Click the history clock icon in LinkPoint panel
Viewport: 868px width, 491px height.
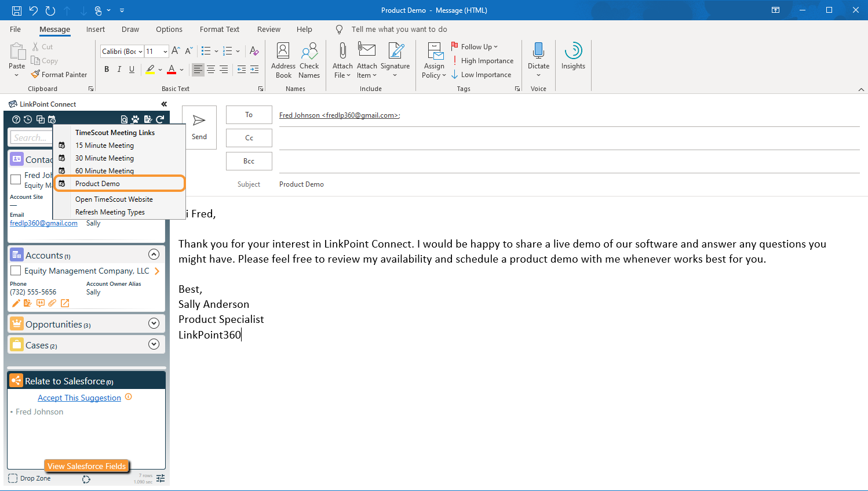(x=28, y=119)
